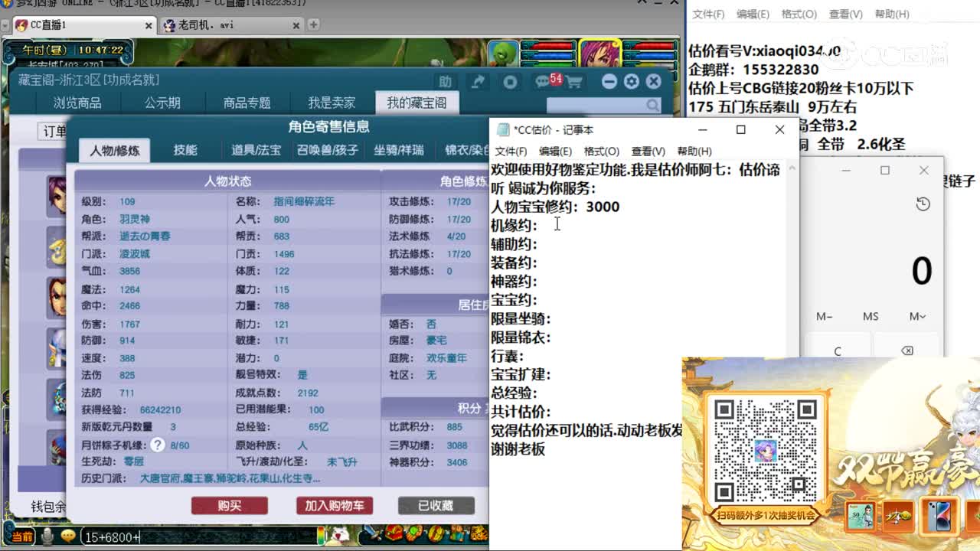This screenshot has width=980, height=551.
Task: Click the 购买 button
Action: pyautogui.click(x=230, y=505)
